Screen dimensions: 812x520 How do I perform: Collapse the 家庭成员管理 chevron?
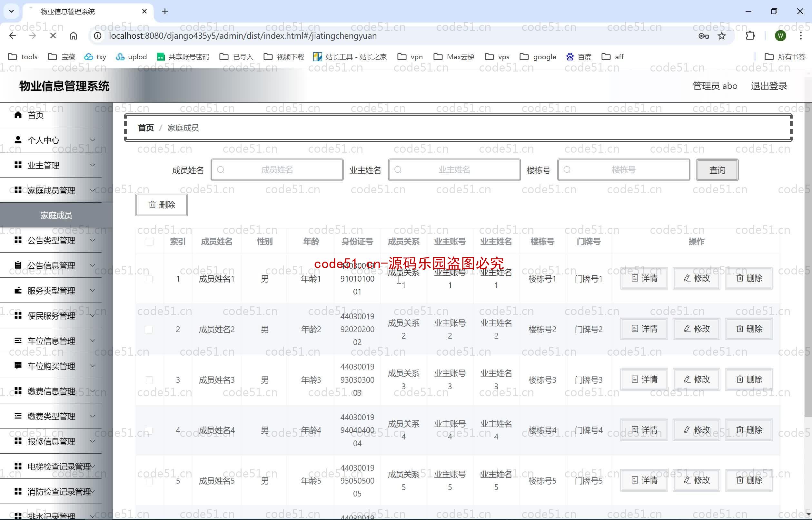(x=93, y=190)
